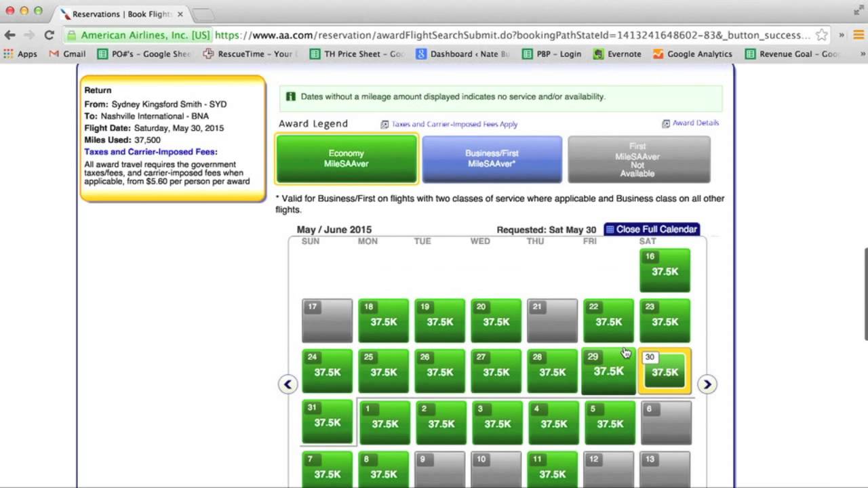Select June 2 at 37.5K
Viewport: 868px width, 488px height.
[x=441, y=423]
